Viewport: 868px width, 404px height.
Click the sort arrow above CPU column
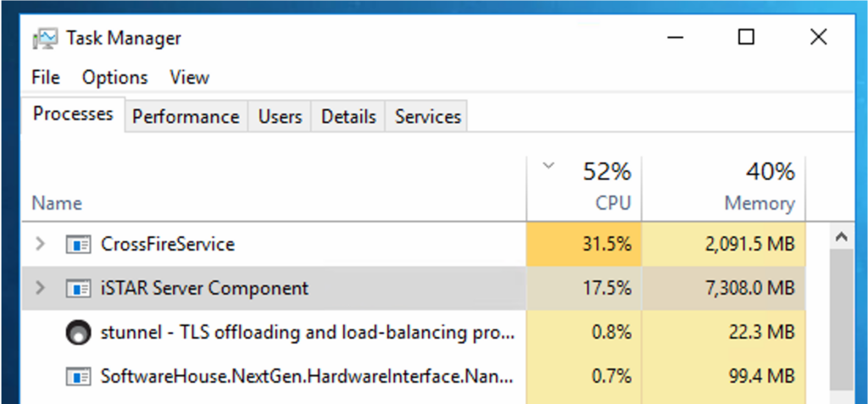click(548, 166)
